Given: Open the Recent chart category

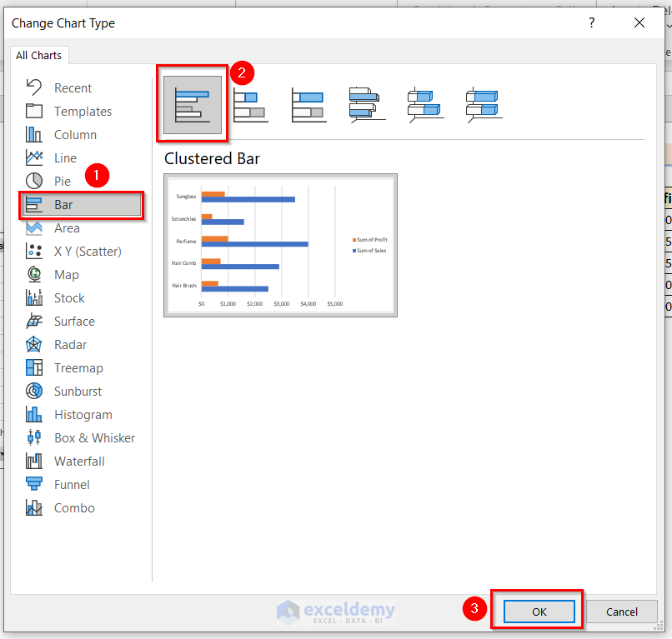Looking at the screenshot, I should point(73,87).
